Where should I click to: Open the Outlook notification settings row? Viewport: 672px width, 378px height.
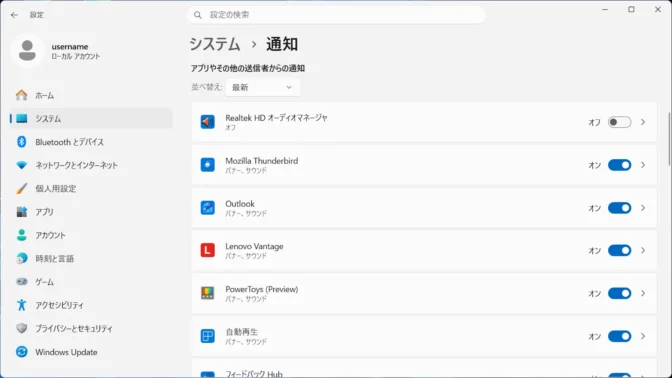coord(424,208)
